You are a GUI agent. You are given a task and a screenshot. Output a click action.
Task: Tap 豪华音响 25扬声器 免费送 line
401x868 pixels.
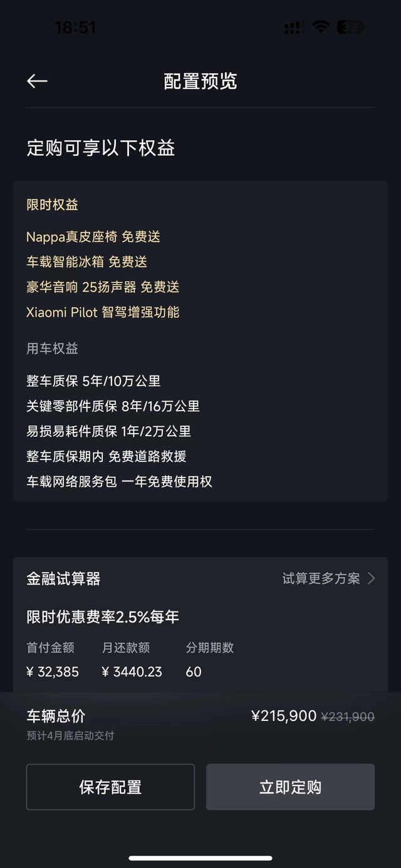coord(103,287)
